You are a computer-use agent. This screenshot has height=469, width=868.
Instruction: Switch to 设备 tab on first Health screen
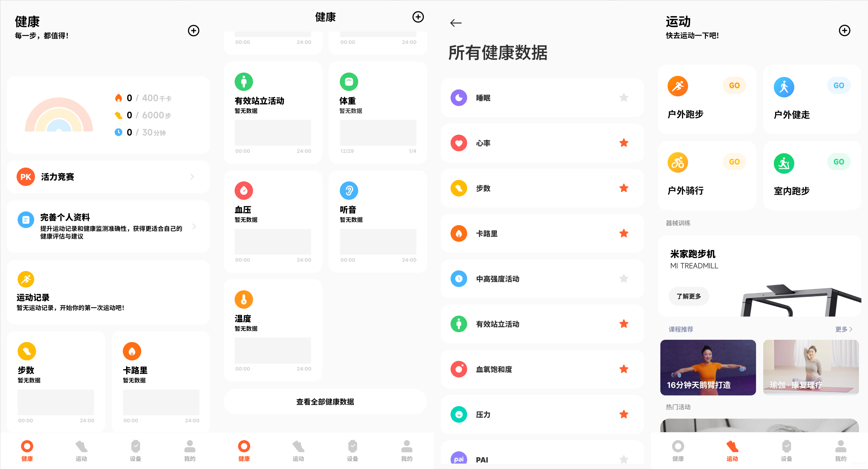136,451
